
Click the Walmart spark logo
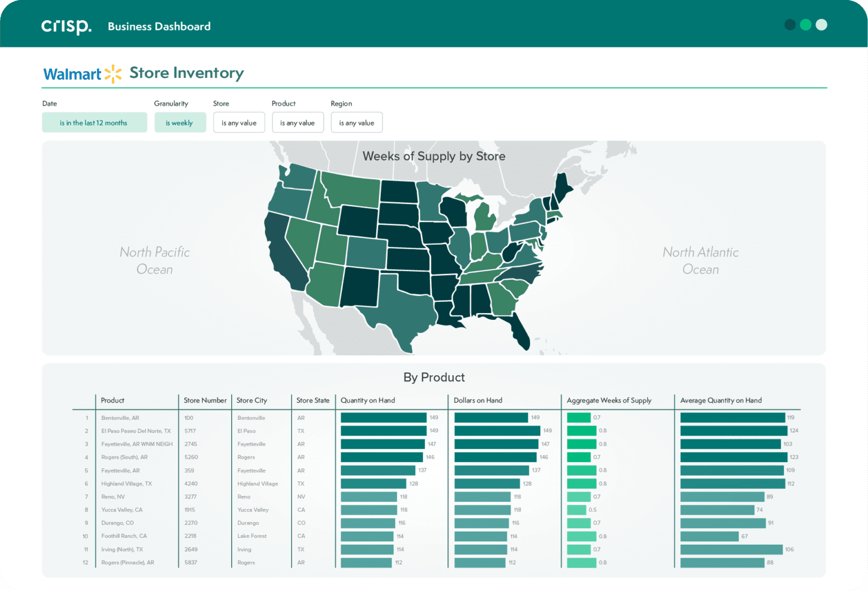click(x=113, y=74)
